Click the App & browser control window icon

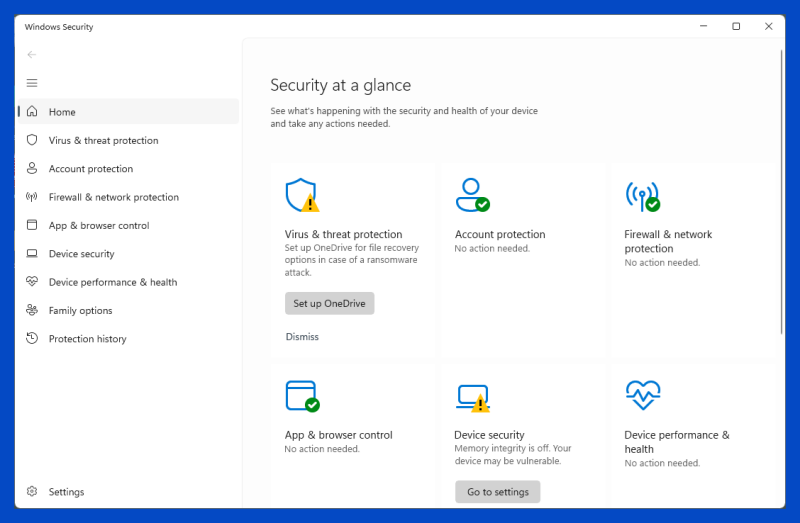(303, 395)
